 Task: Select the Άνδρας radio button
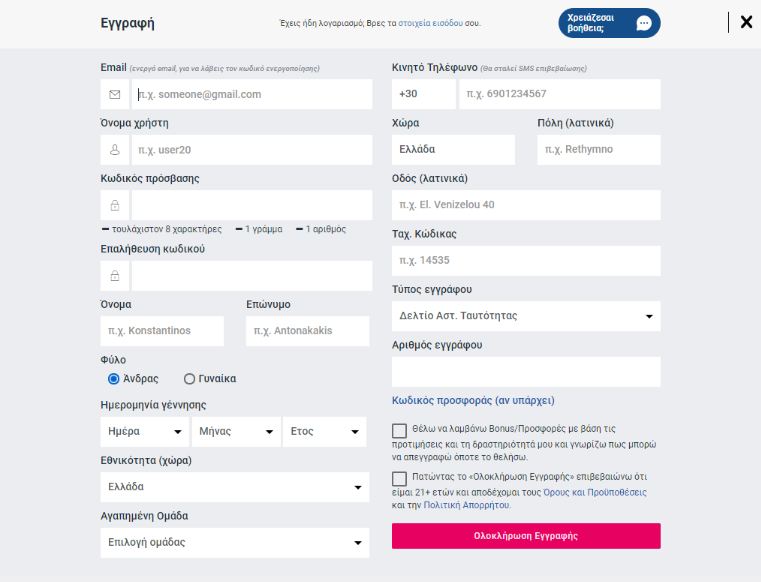114,379
